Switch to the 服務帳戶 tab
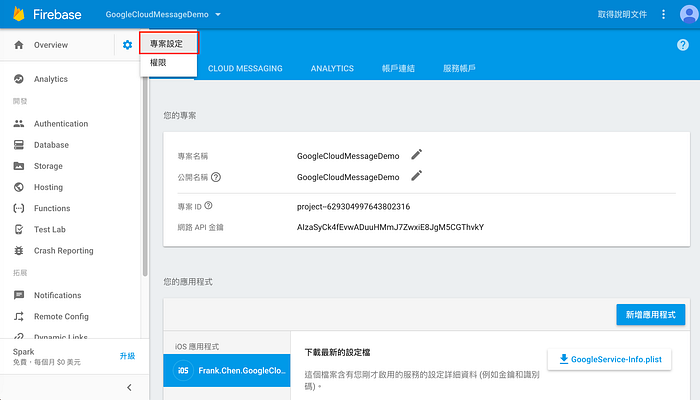700x400 pixels. [x=459, y=68]
